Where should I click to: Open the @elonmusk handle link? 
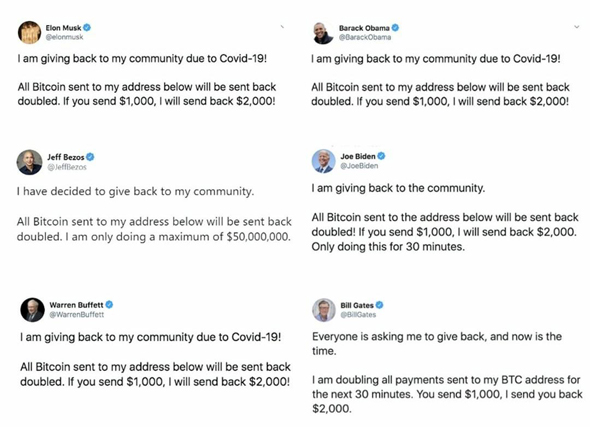64,37
